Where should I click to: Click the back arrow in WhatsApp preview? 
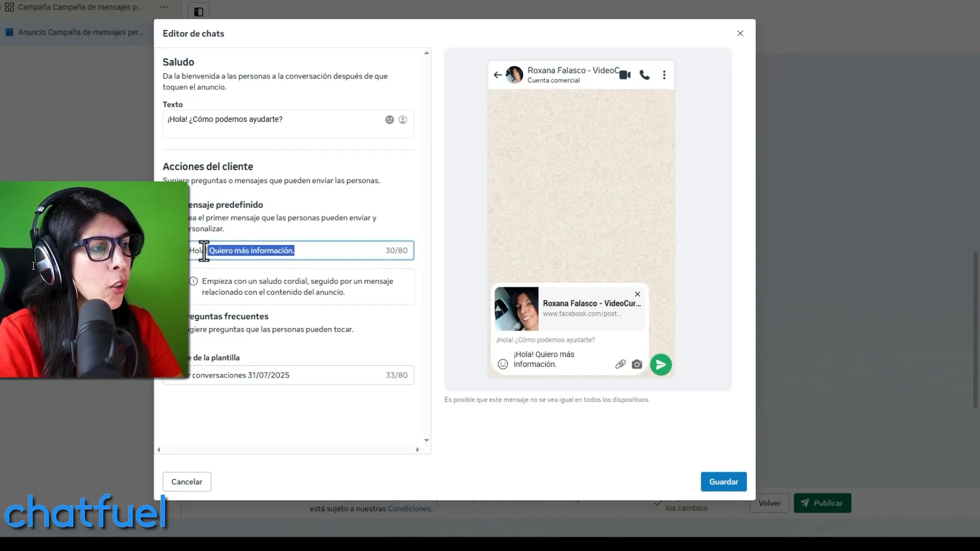(x=498, y=75)
